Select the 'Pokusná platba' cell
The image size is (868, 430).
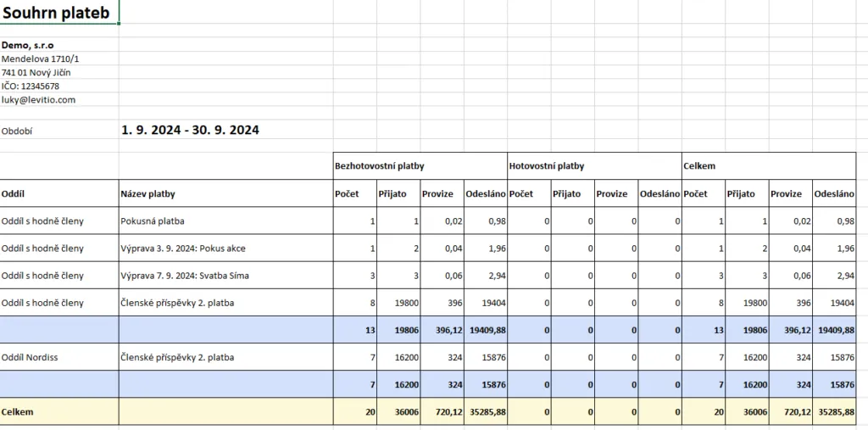(x=225, y=221)
